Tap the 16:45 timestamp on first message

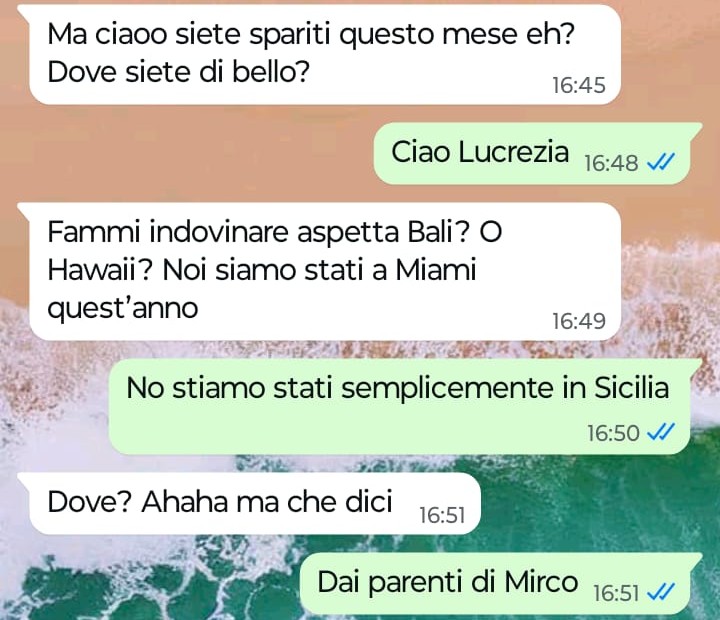579,85
